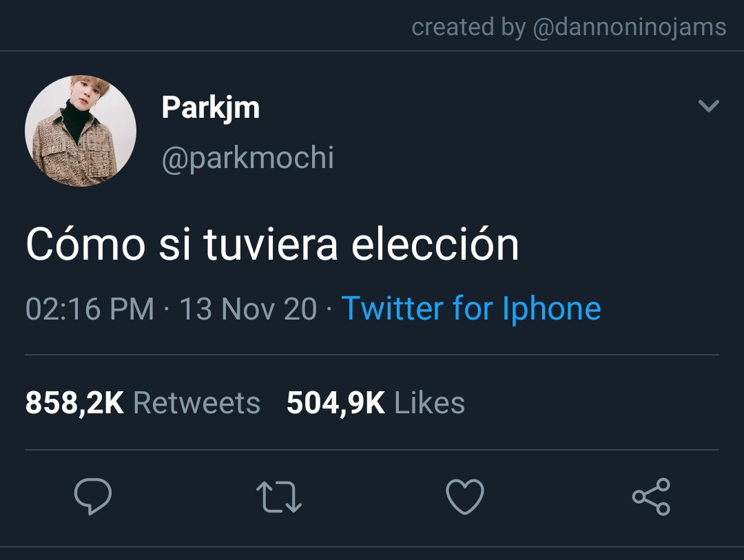Visit the @parkmochi handle
The width and height of the screenshot is (744, 560).
(248, 158)
